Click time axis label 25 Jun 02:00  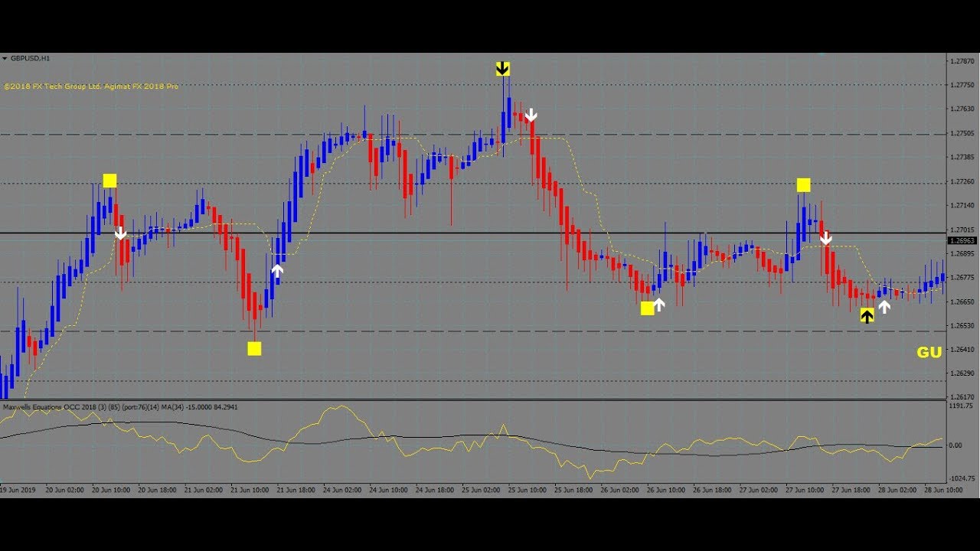(x=482, y=489)
